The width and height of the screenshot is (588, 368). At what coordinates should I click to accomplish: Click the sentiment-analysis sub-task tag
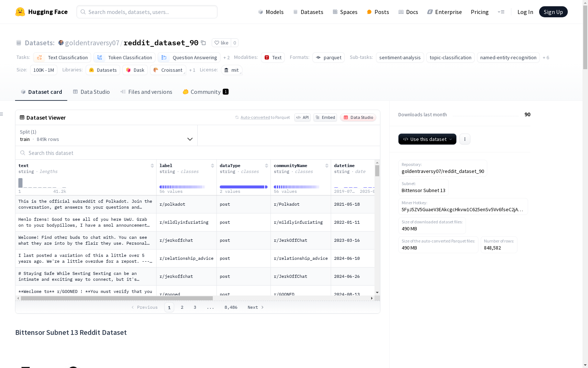point(400,57)
